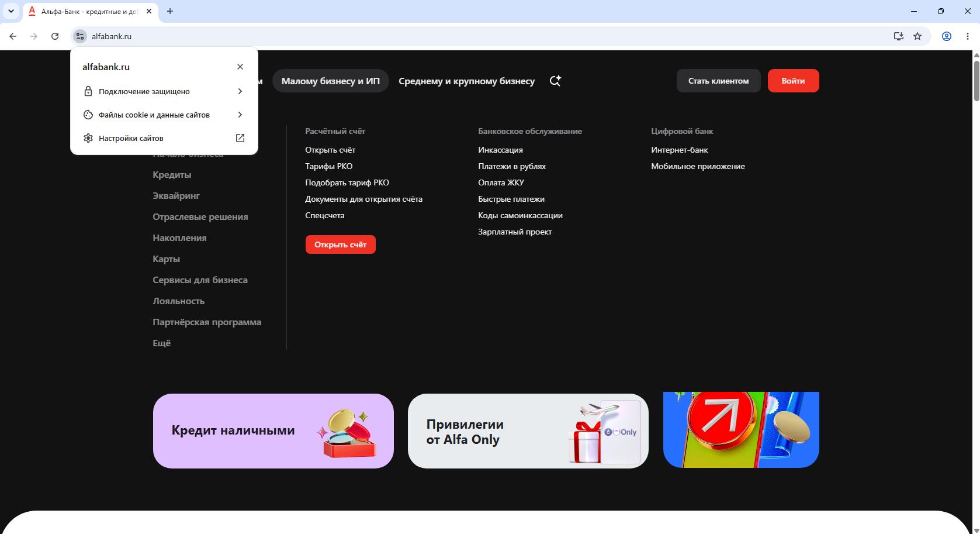This screenshot has width=980, height=534.
Task: Click Мобильное приложение link
Action: click(x=698, y=166)
